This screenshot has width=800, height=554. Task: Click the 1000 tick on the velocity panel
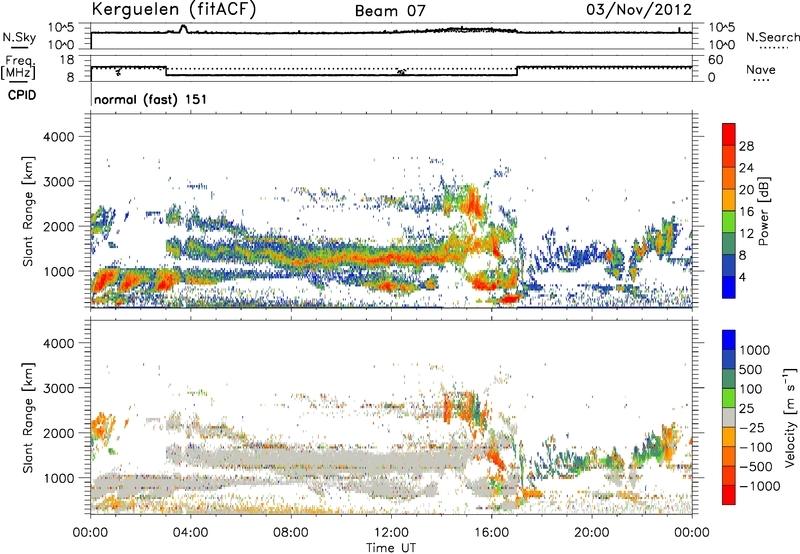tap(58, 478)
